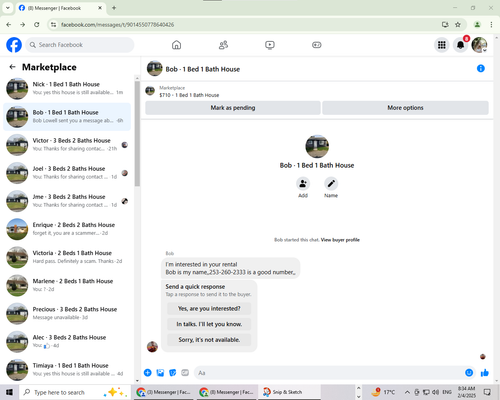Open the notifications bell icon
500x400 pixels.
pos(460,45)
